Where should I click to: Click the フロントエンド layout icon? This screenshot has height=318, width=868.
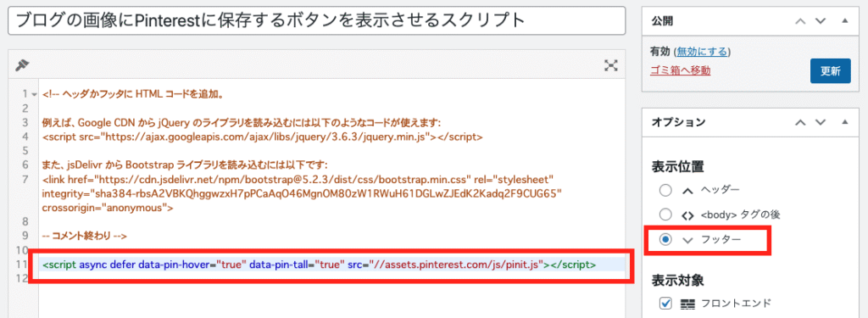click(687, 303)
